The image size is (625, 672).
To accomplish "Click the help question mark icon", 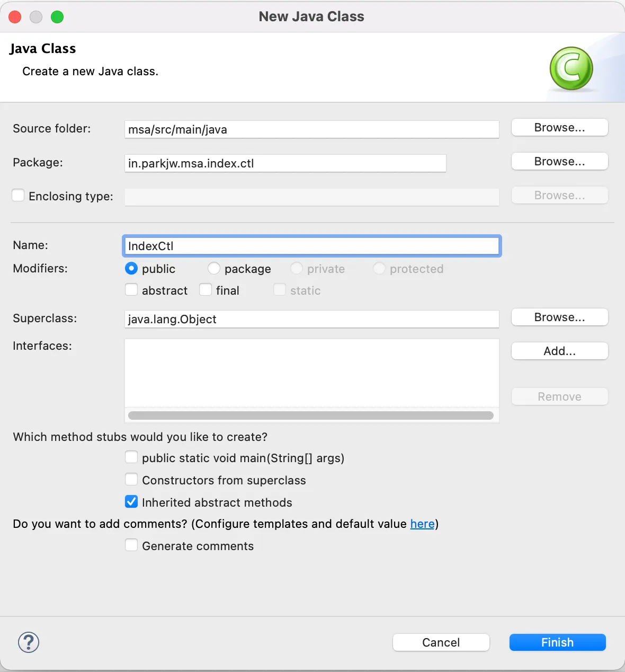I will pos(29,642).
